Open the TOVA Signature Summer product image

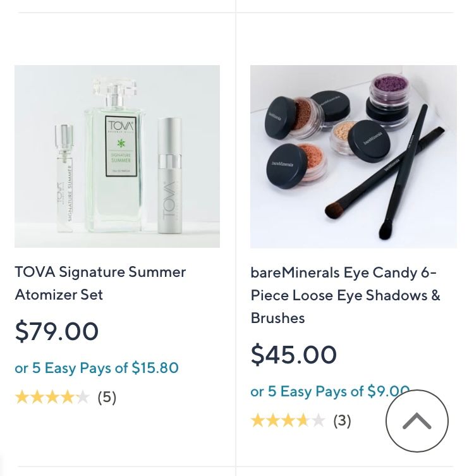click(x=117, y=156)
